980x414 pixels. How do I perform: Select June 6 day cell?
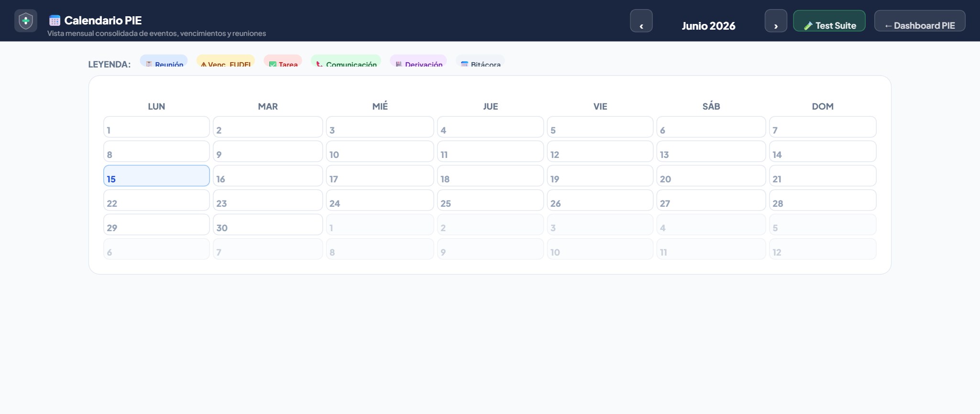click(711, 127)
